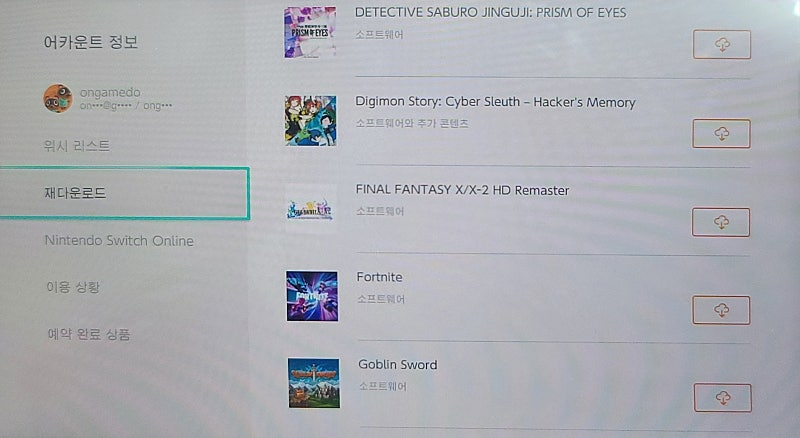This screenshot has width=800, height=438.
Task: Click the ongamedo user avatar icon
Action: [58, 99]
